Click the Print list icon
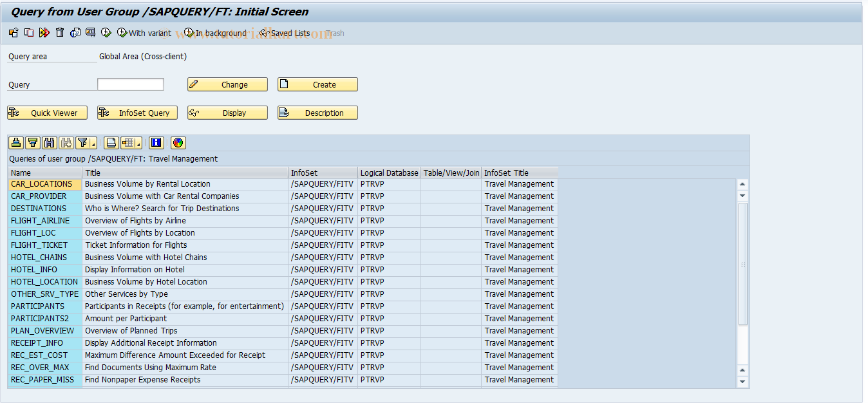 (x=111, y=143)
